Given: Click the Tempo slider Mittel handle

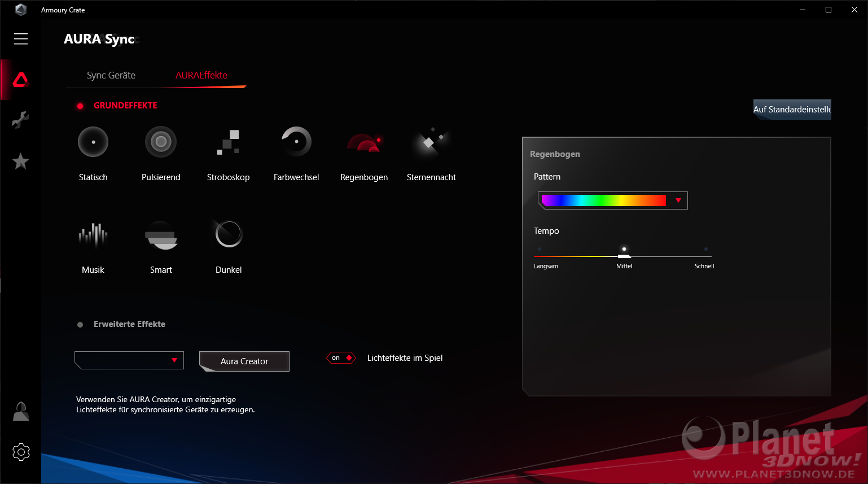Looking at the screenshot, I should click(624, 256).
